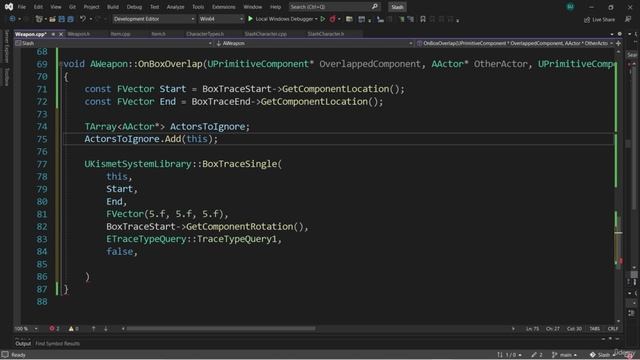Click the Visual Studio logo icon
Image resolution: width=640 pixels, height=360 pixels.
click(9, 7)
